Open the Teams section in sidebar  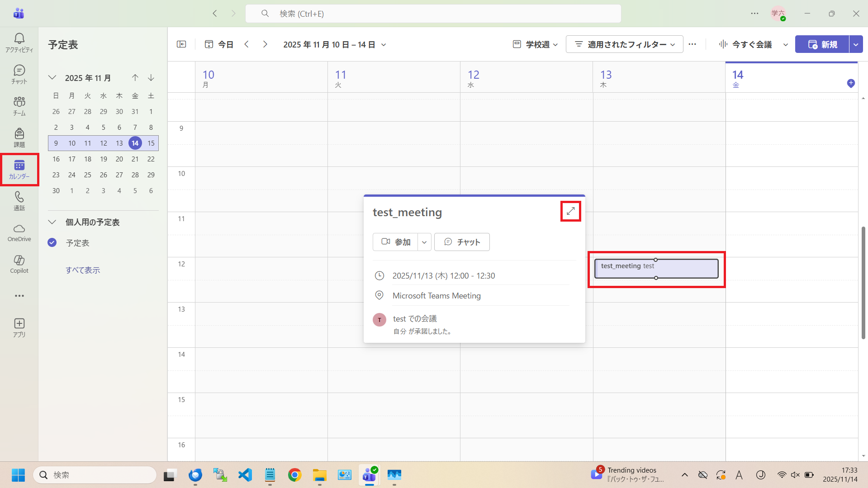[x=19, y=106]
